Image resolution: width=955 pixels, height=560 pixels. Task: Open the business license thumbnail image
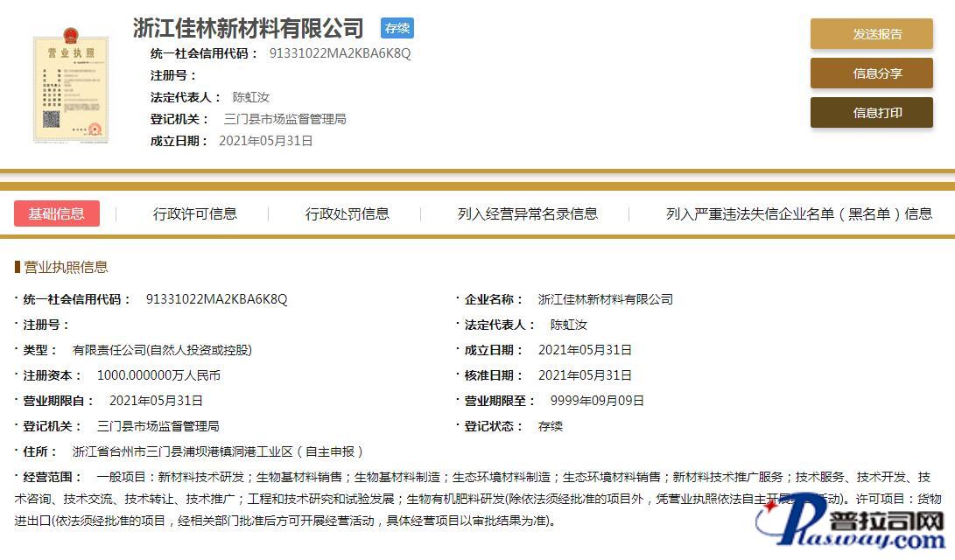71,87
